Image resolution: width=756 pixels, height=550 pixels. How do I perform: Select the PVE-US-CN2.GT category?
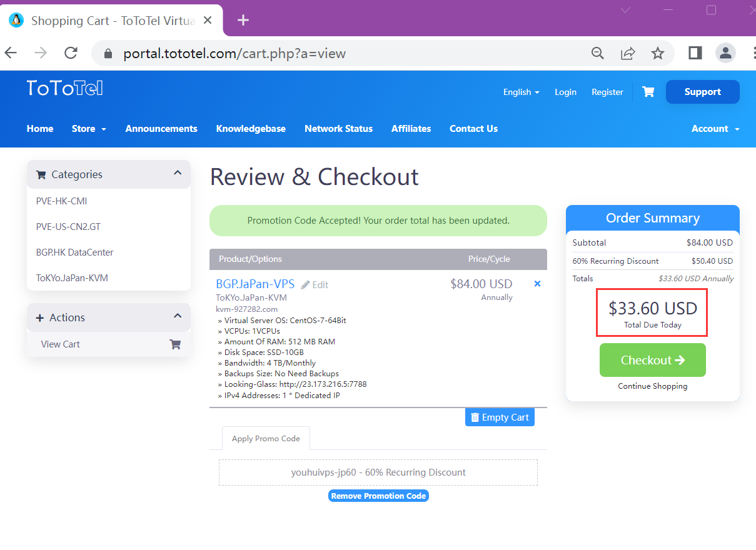(x=68, y=227)
